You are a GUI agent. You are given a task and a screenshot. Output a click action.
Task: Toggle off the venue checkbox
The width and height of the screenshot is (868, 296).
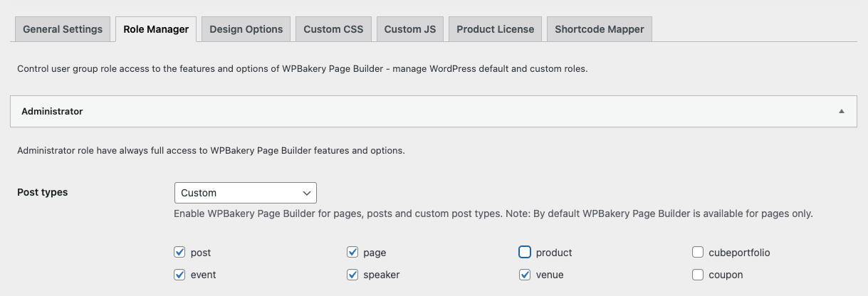click(525, 275)
